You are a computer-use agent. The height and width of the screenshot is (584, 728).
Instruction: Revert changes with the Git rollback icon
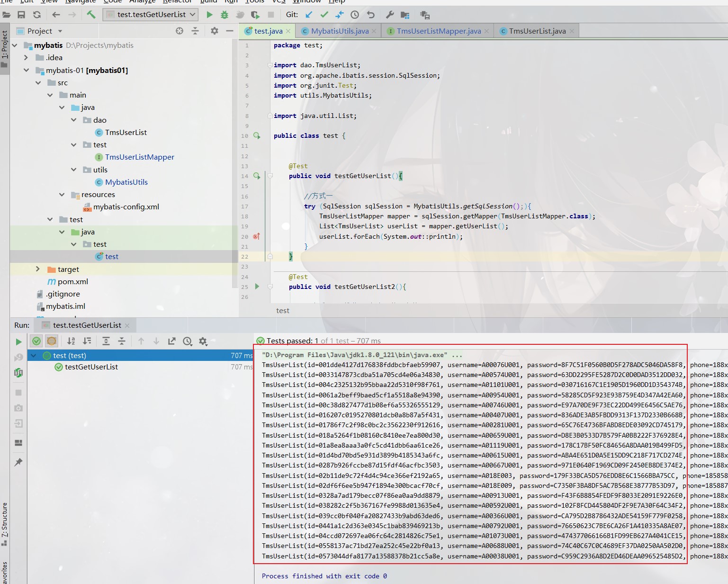tap(370, 15)
